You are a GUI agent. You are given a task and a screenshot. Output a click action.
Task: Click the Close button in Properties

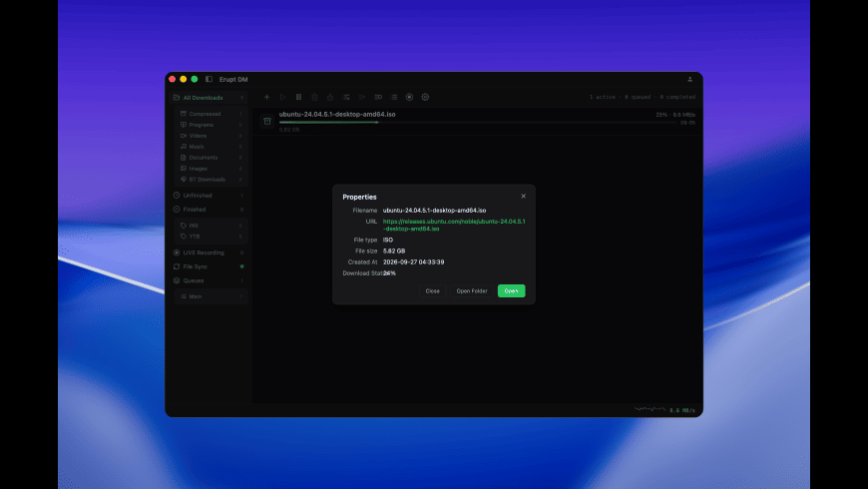(432, 290)
